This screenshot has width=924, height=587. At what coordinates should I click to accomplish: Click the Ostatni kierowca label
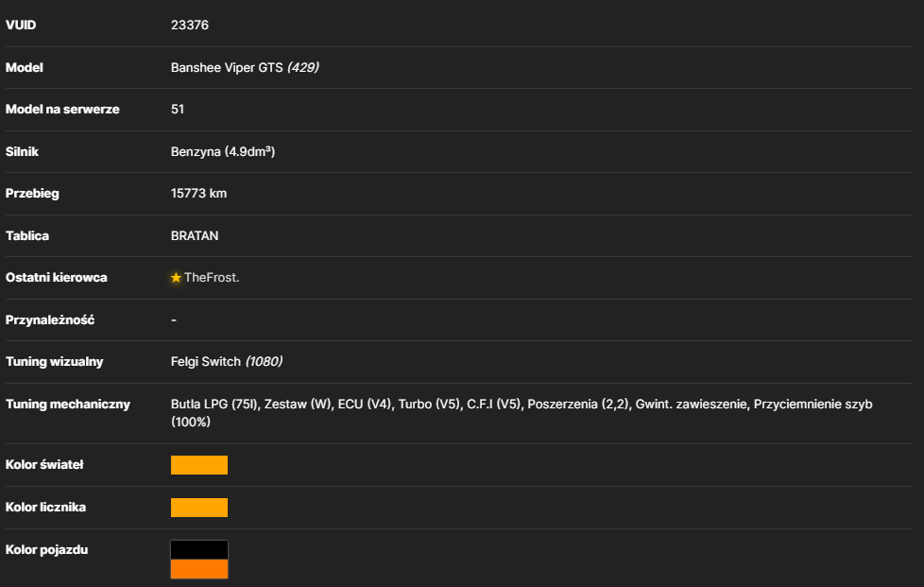click(57, 278)
